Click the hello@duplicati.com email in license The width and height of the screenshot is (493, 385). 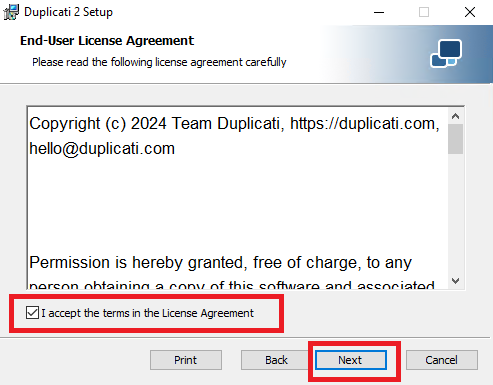click(x=102, y=149)
